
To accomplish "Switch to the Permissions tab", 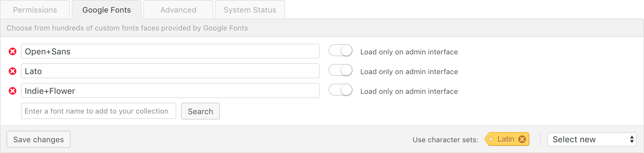I will (x=35, y=10).
